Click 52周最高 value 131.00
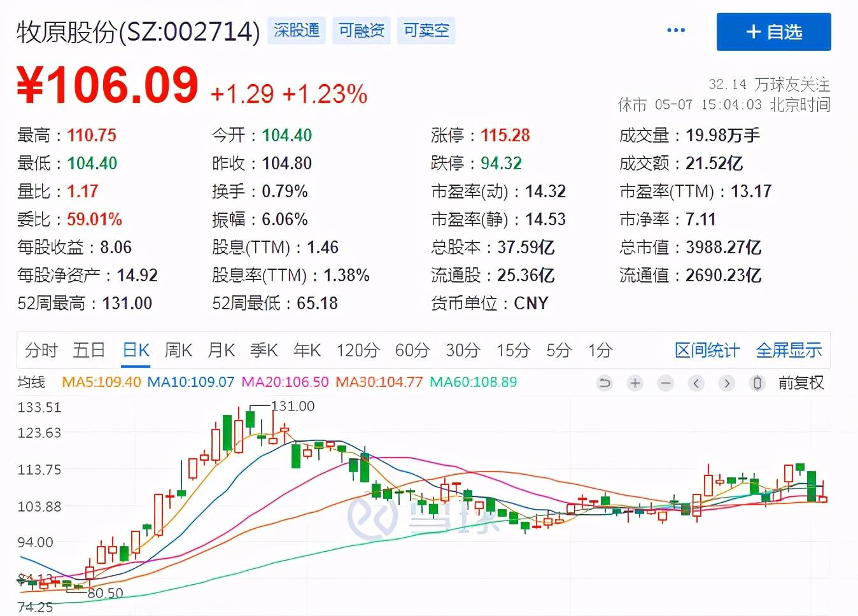The width and height of the screenshot is (858, 616). (x=127, y=303)
